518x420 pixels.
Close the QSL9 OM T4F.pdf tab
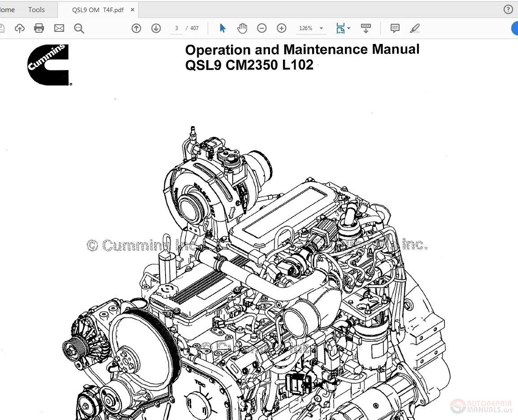click(132, 10)
